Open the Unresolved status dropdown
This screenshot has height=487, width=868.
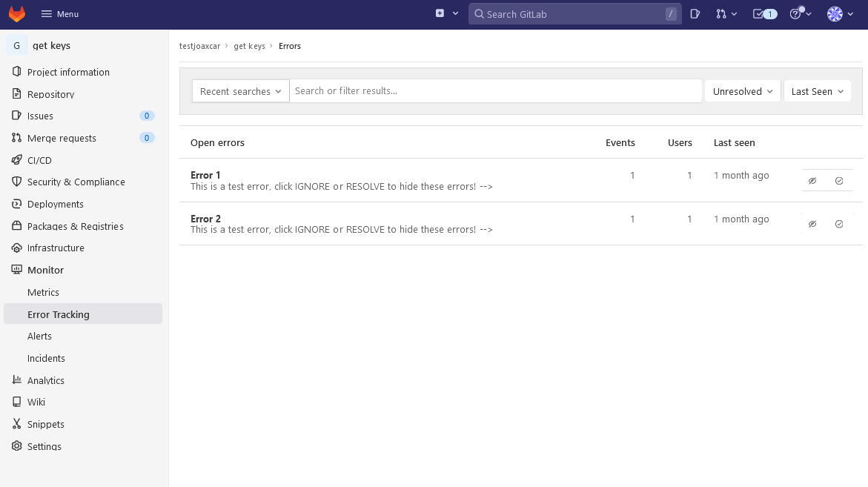click(x=742, y=91)
